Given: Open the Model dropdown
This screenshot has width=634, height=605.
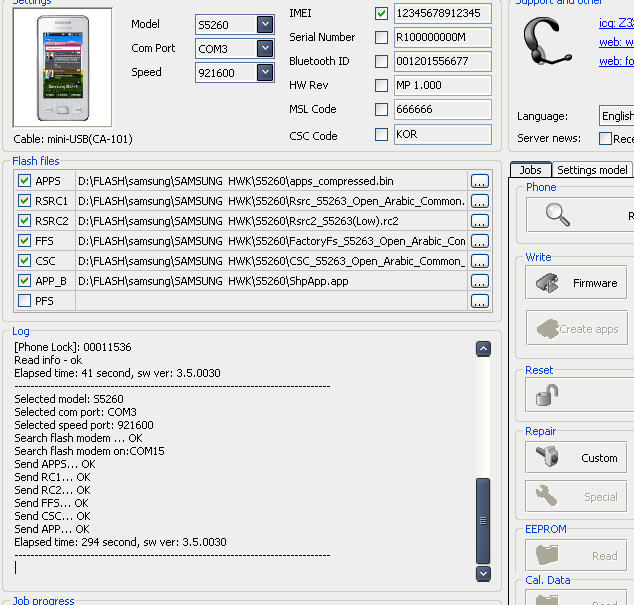Looking at the screenshot, I should 265,25.
